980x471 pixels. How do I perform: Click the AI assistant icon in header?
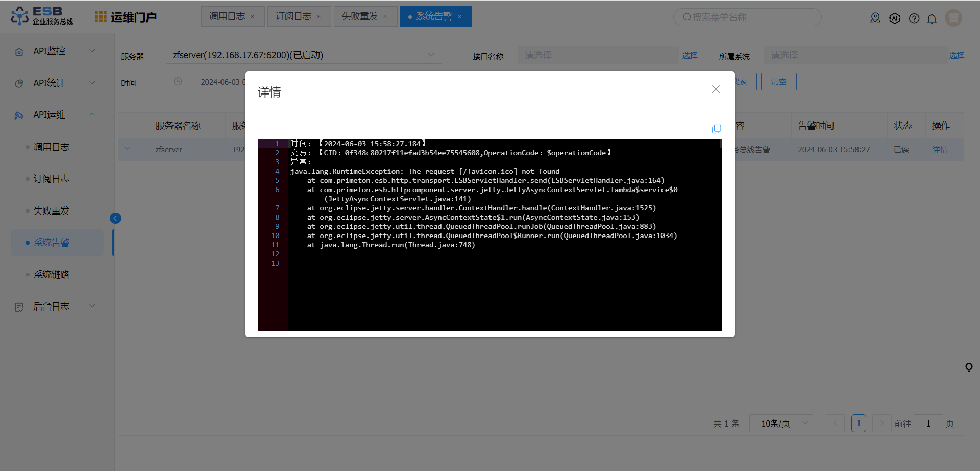tap(895, 19)
